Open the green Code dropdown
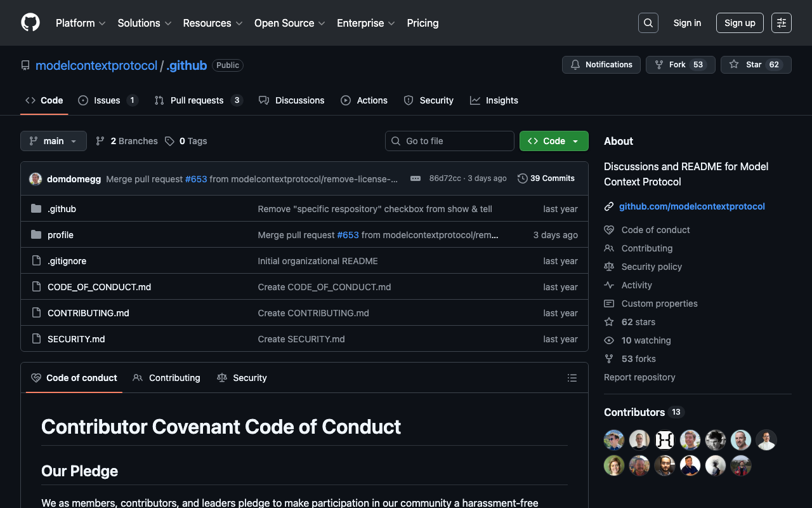The width and height of the screenshot is (812, 508). click(553, 141)
